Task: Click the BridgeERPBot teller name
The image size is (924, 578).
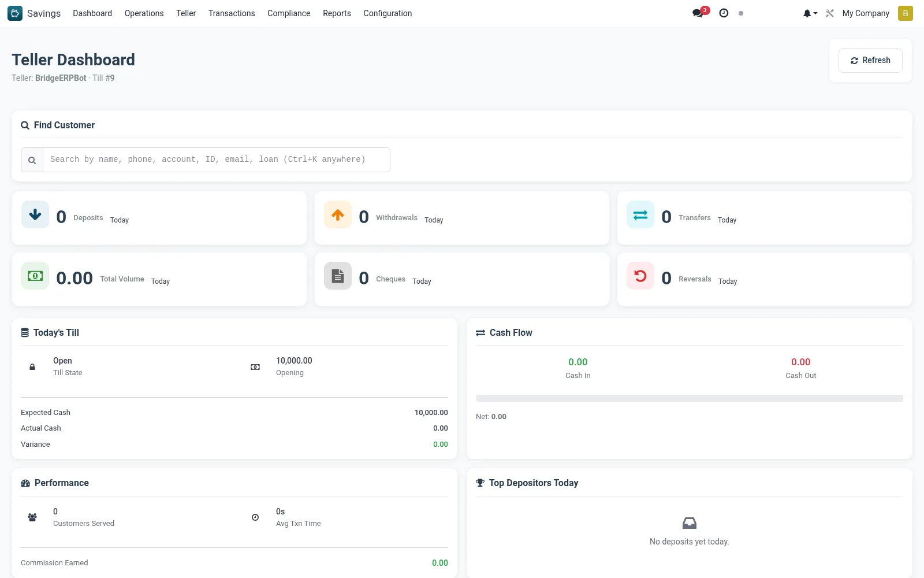Action: [61, 78]
